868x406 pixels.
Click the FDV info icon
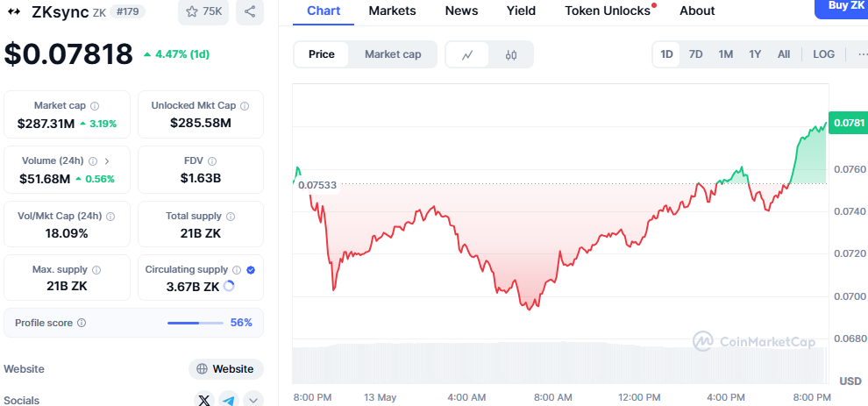[212, 160]
